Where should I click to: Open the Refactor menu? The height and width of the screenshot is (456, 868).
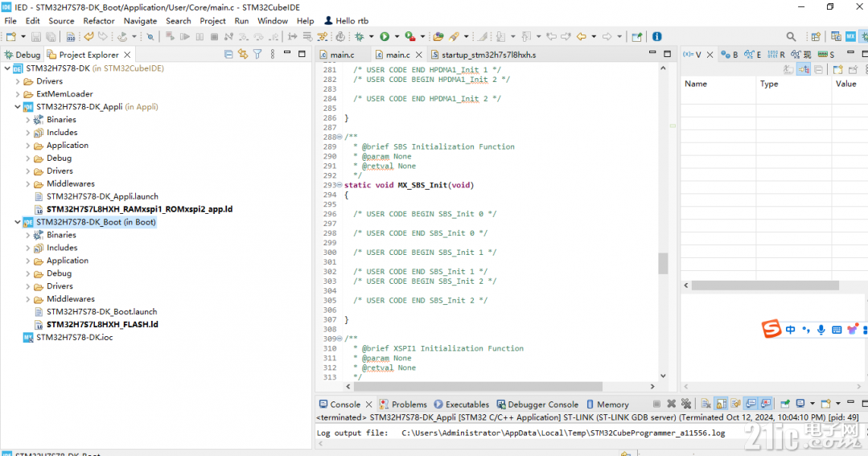tap(98, 21)
